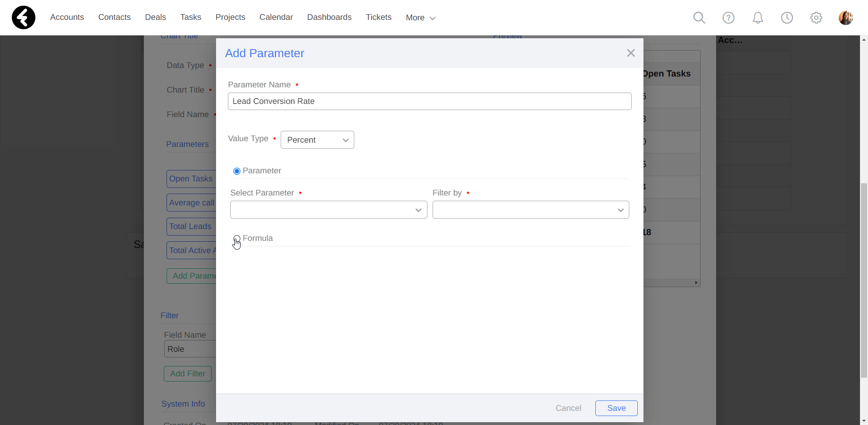Go to Calendar in top navigation
This screenshot has height=425, width=868.
point(276,17)
